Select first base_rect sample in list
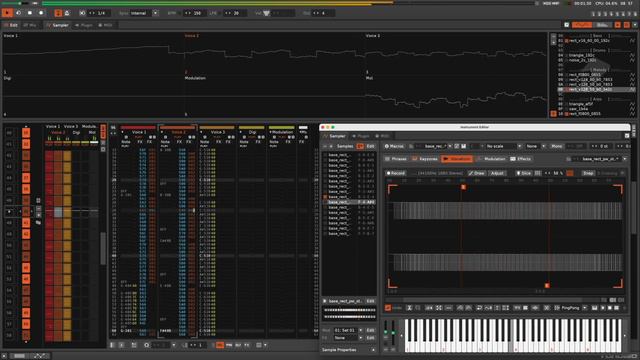 pos(349,155)
